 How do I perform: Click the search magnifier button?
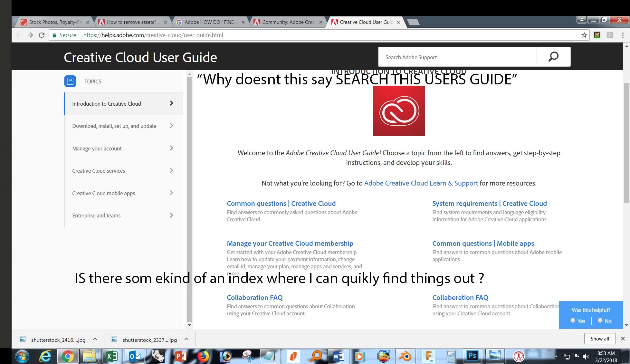pyautogui.click(x=553, y=57)
